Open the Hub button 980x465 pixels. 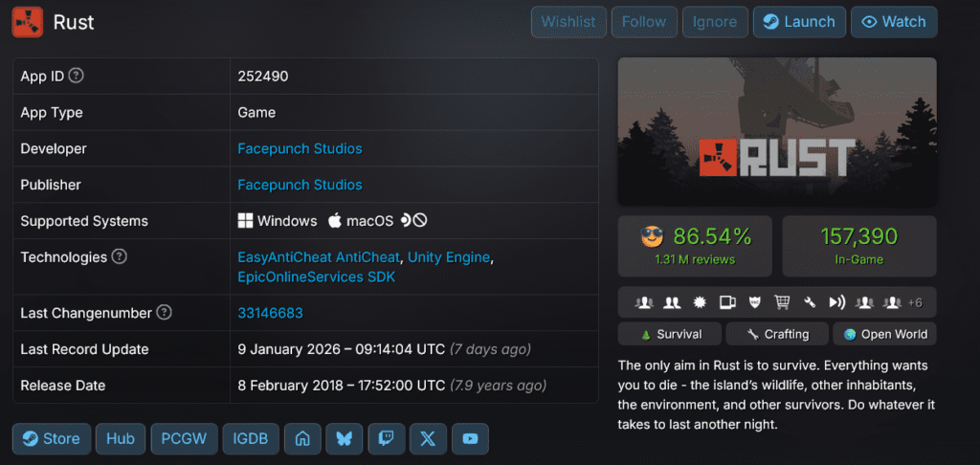coord(121,439)
